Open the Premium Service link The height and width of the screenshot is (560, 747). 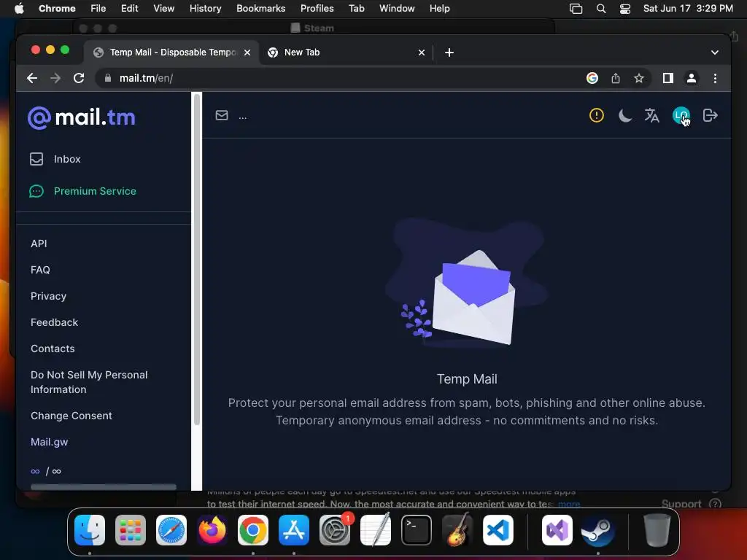(83, 191)
